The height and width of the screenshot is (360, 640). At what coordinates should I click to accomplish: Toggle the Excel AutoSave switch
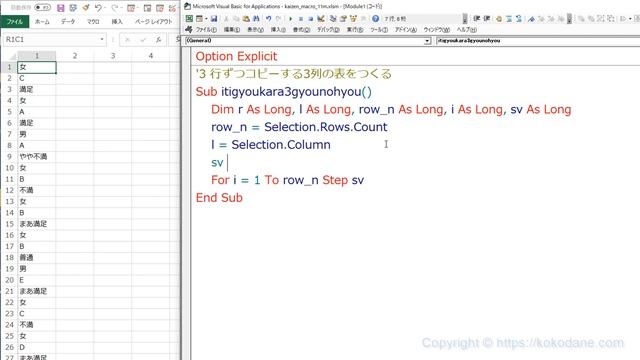click(42, 8)
